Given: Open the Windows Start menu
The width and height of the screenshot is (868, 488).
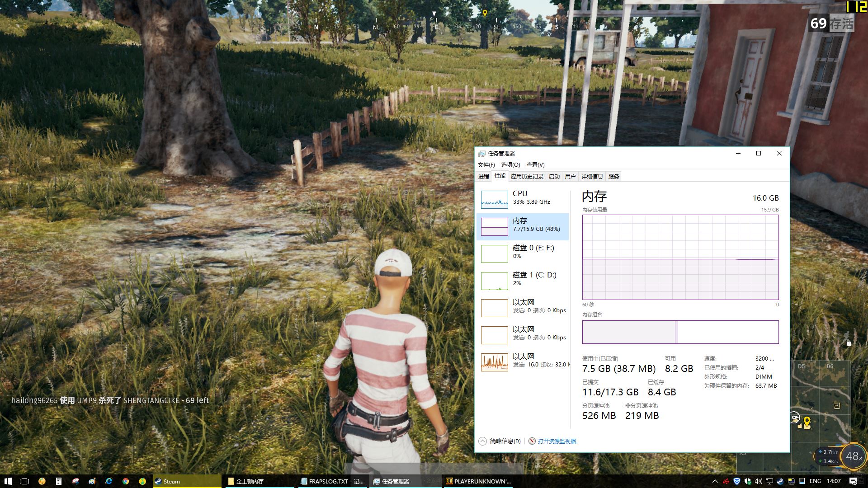Looking at the screenshot, I should (8, 481).
